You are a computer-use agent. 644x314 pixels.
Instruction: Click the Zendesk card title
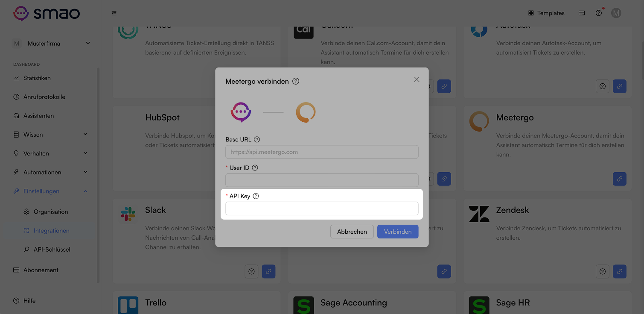pos(513,210)
